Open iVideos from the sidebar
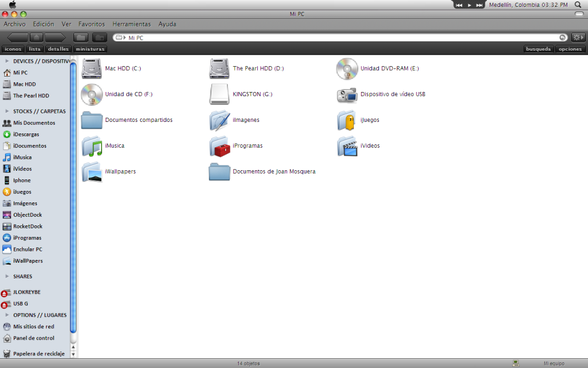The width and height of the screenshot is (588, 368). click(17, 169)
